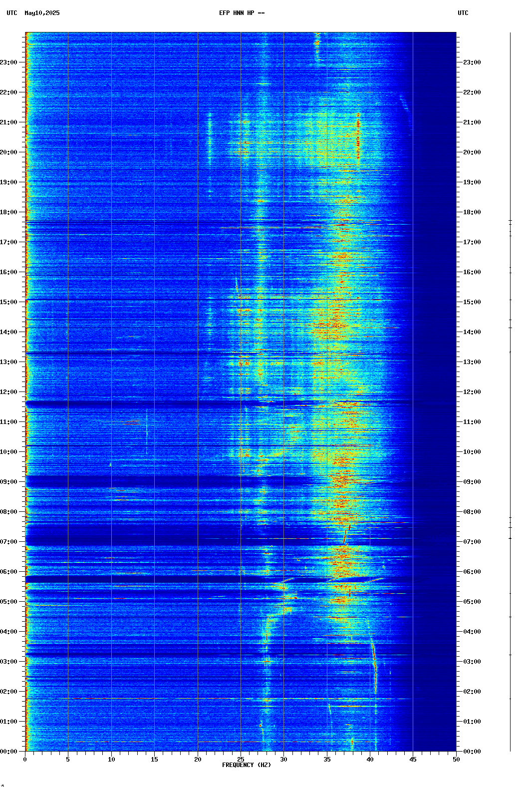532x791 pixels.
Task: Click the "20" frequency axis tick label
Action: click(198, 760)
